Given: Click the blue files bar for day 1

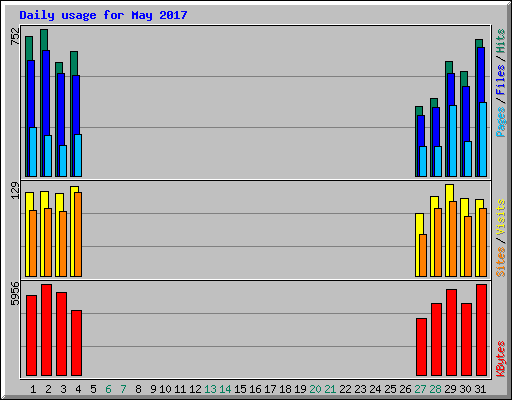Looking at the screenshot, I should 31,93.
